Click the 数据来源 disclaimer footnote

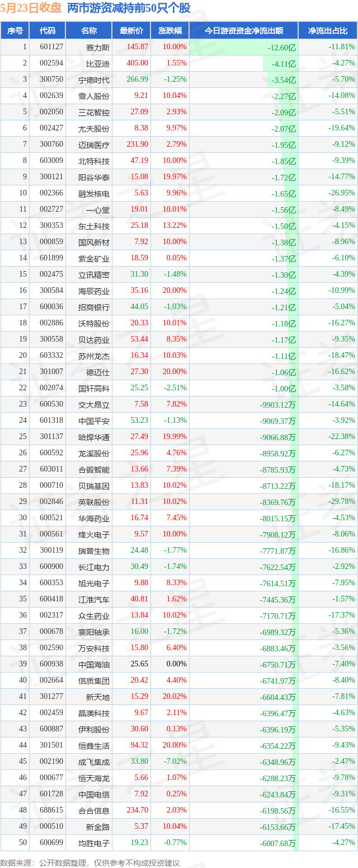pos(90,863)
